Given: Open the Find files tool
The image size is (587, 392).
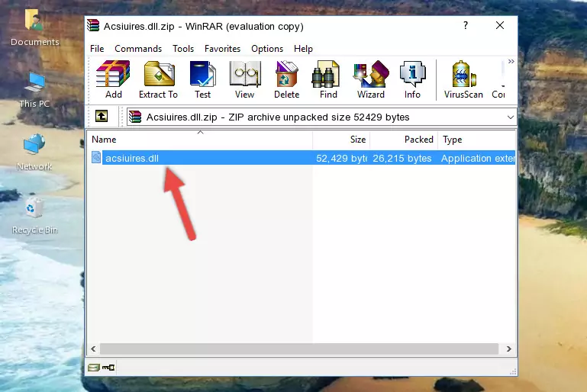Looking at the screenshot, I should 328,79.
